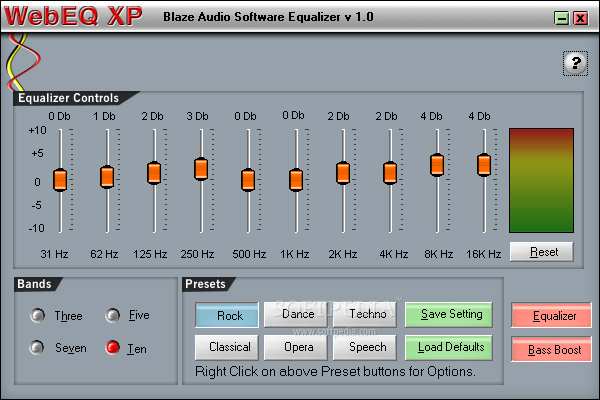Click the +10 scale label
The height and width of the screenshot is (400, 600).
38,131
